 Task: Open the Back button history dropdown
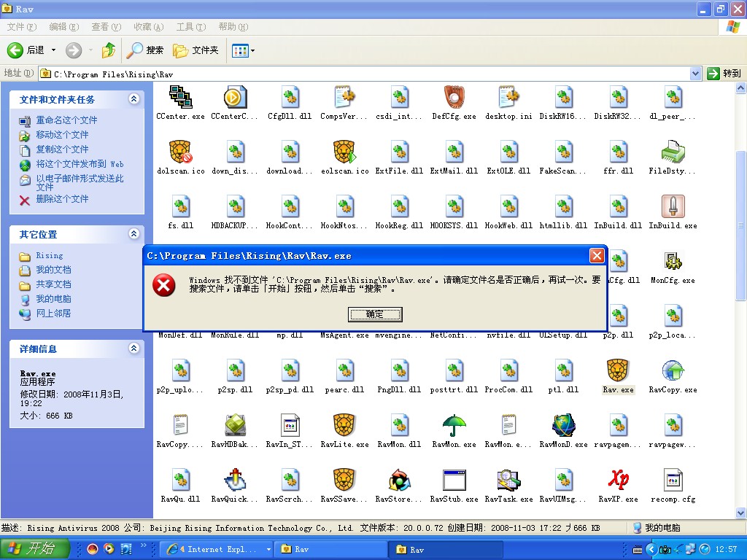click(53, 50)
